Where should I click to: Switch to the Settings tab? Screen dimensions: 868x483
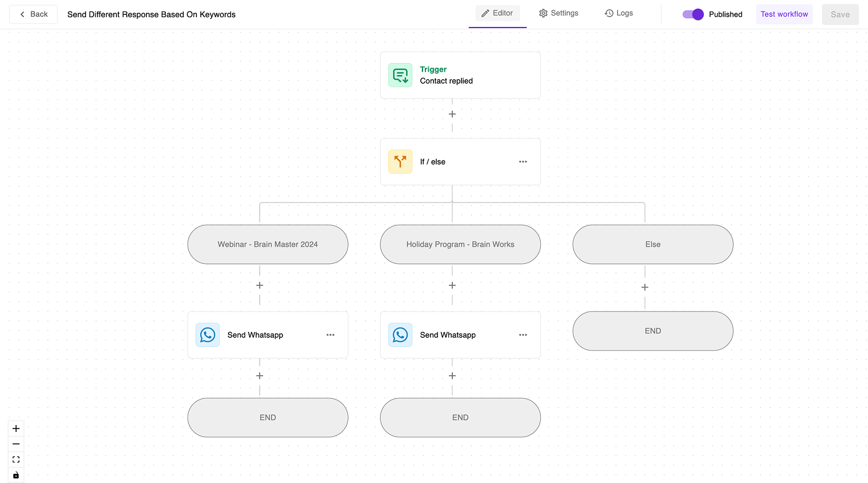pos(558,13)
